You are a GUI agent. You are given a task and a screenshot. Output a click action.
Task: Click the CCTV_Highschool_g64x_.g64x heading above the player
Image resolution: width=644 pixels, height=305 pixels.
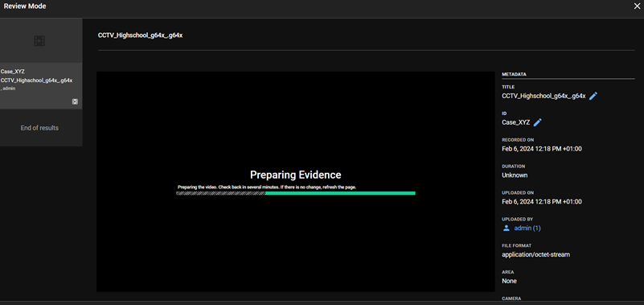(x=140, y=35)
